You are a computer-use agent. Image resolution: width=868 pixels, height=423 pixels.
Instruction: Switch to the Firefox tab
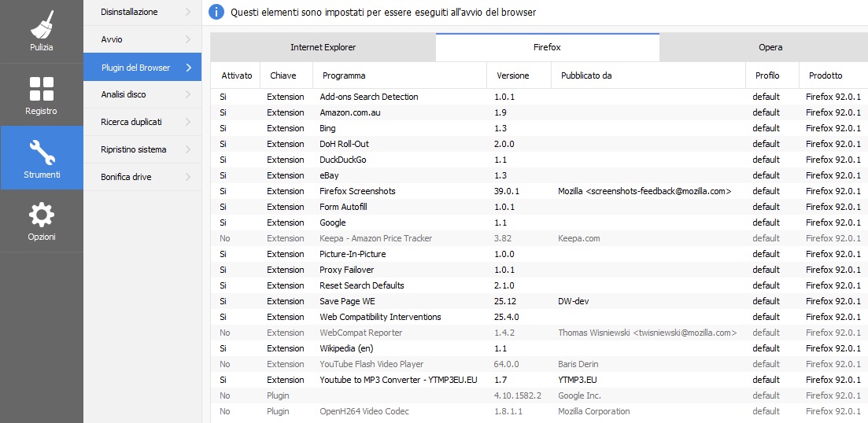(x=548, y=47)
